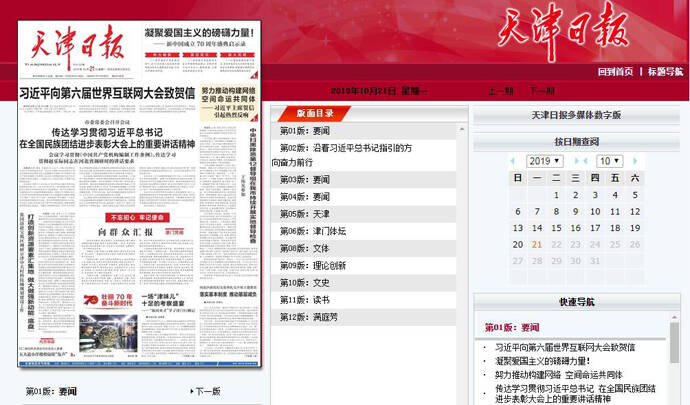690x405 pixels.
Task: Click the 天津日报 masthead on newspaper page image
Action: click(x=77, y=46)
